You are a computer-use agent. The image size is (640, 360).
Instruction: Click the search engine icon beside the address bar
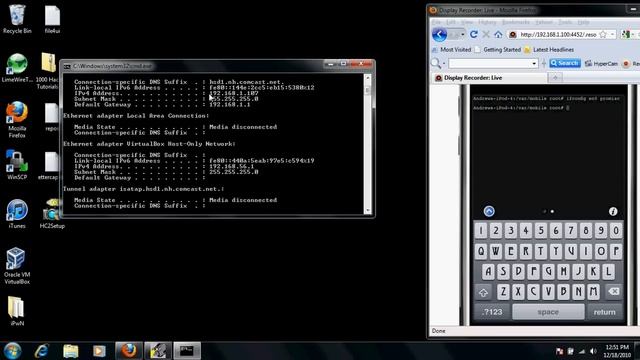pos(625,35)
